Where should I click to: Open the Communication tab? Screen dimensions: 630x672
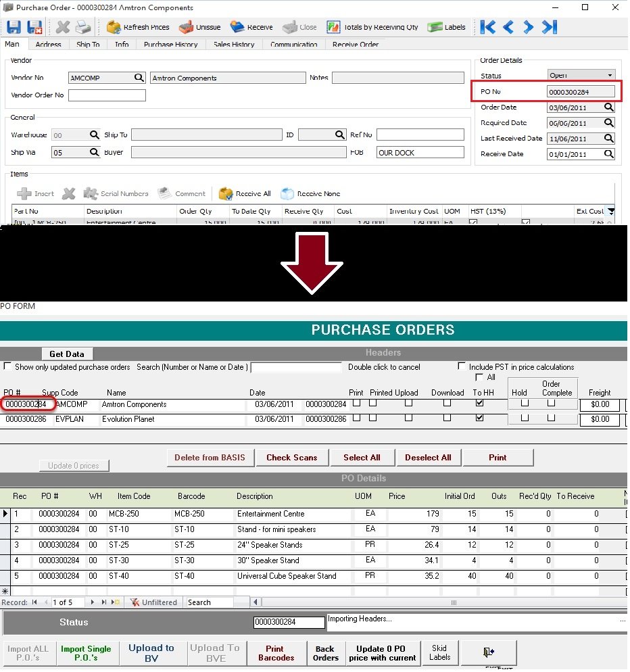294,45
